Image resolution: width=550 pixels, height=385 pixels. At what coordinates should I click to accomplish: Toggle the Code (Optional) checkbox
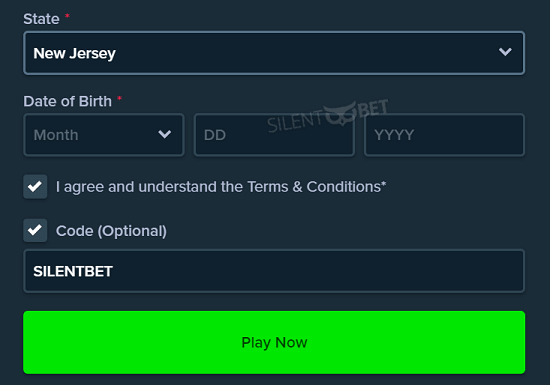[x=35, y=231]
